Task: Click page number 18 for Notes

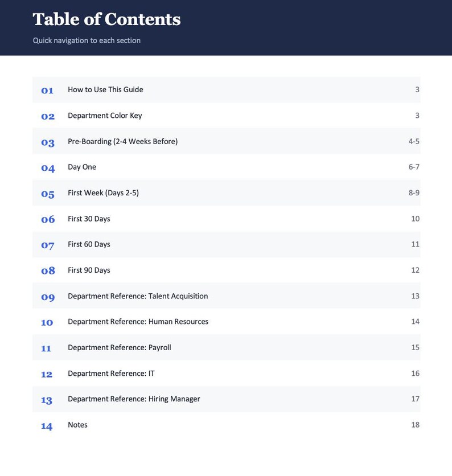Action: 415,425
